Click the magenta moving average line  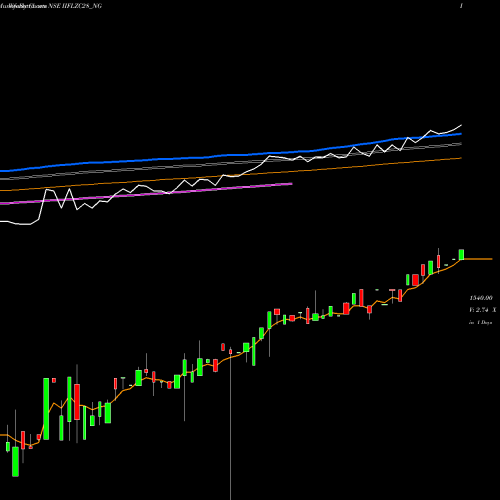point(146,194)
